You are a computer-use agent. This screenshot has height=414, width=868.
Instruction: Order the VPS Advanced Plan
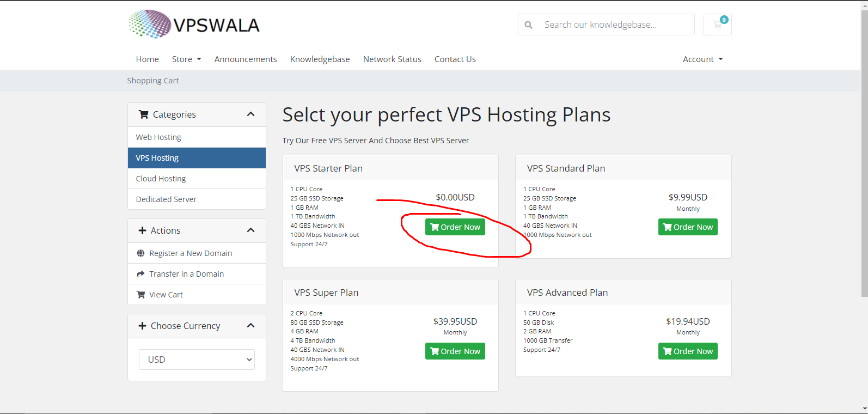[x=688, y=351]
